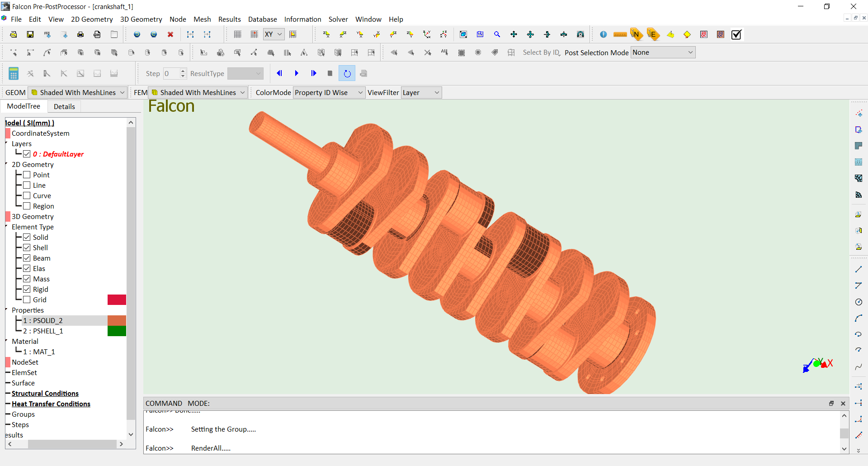Click the large checkmark icon in toolbar

point(736,34)
